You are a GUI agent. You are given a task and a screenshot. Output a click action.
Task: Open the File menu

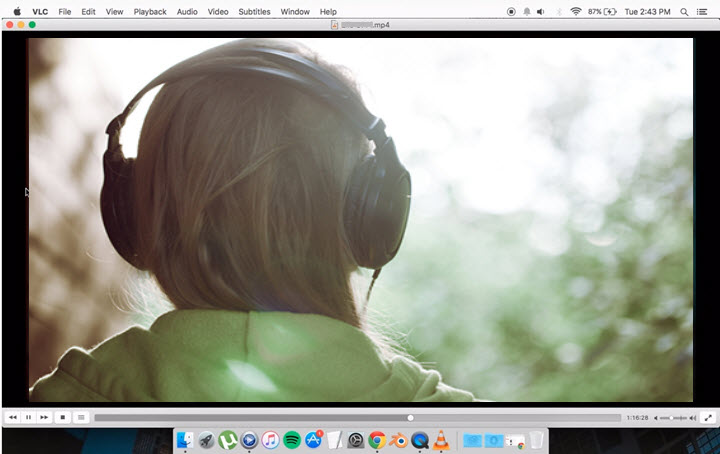65,12
